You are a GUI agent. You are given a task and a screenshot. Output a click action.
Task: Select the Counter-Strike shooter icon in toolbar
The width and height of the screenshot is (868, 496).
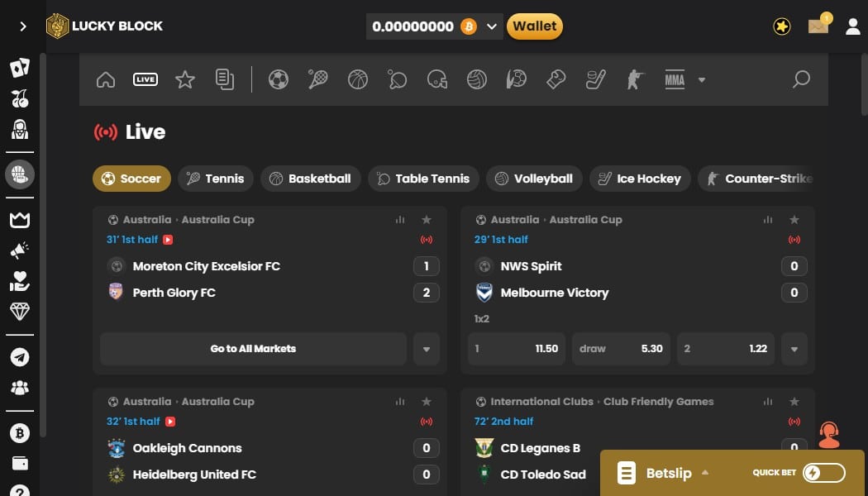(x=635, y=79)
